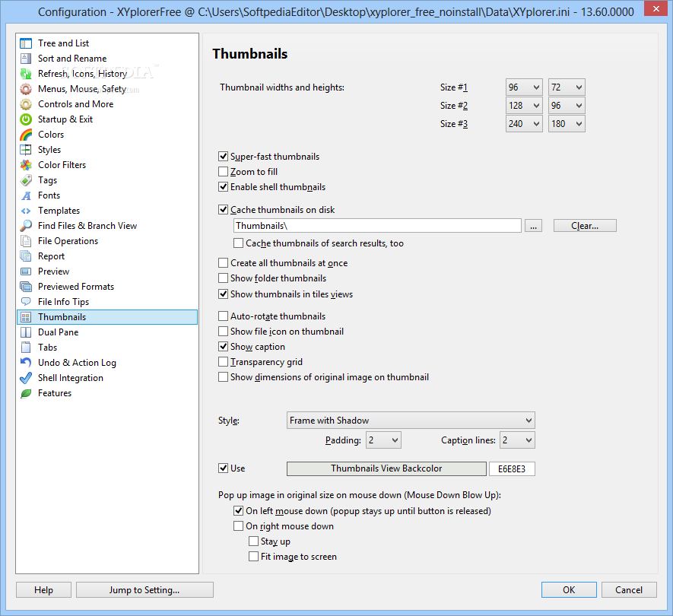This screenshot has width=673, height=616.
Task: Click the Help button
Action: click(x=44, y=590)
